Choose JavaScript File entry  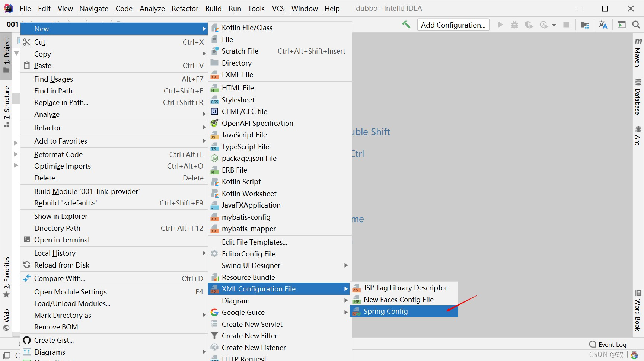(x=280, y=135)
